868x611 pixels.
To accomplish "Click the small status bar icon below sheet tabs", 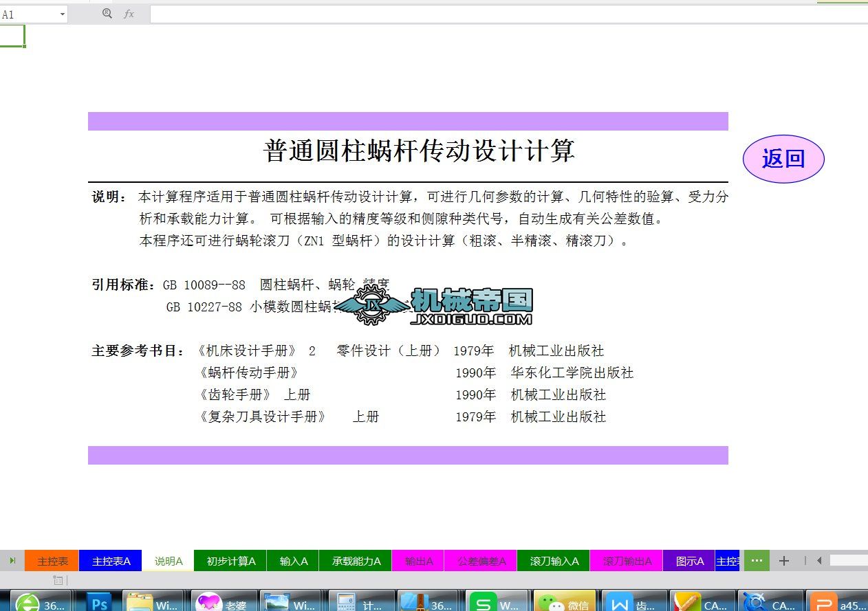I will pos(58,581).
